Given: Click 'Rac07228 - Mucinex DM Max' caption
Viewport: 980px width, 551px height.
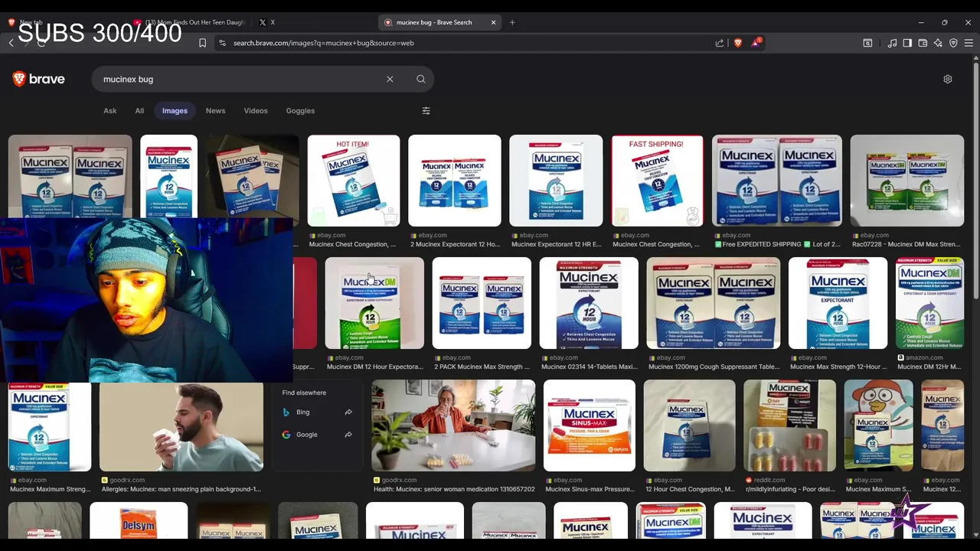Looking at the screenshot, I should [906, 244].
